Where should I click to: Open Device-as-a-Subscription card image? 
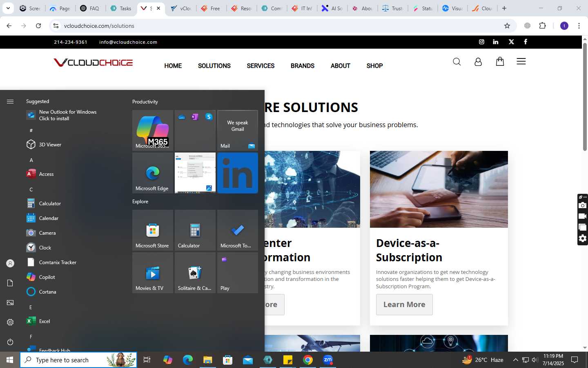pyautogui.click(x=439, y=189)
